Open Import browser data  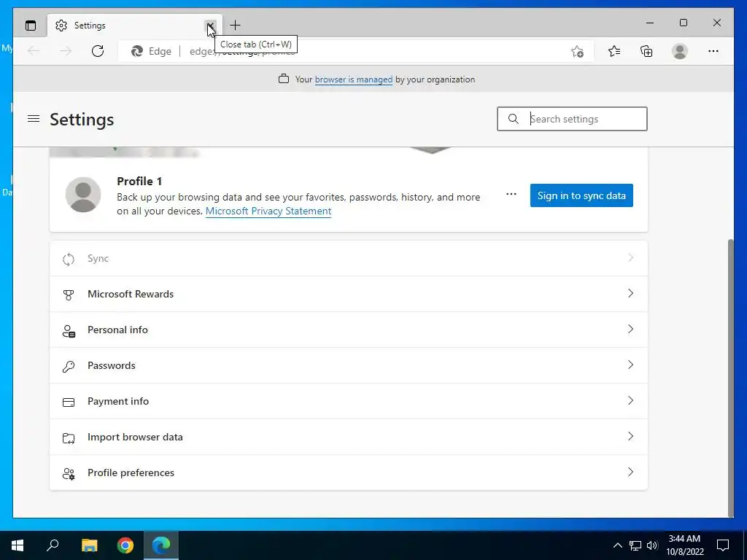click(349, 437)
